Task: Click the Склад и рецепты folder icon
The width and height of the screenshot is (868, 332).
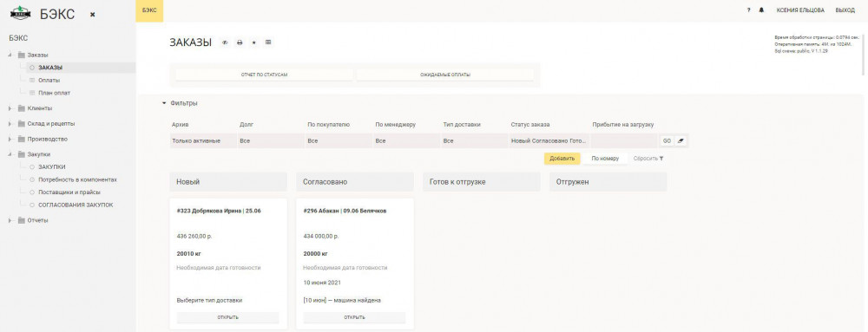Action: point(22,124)
